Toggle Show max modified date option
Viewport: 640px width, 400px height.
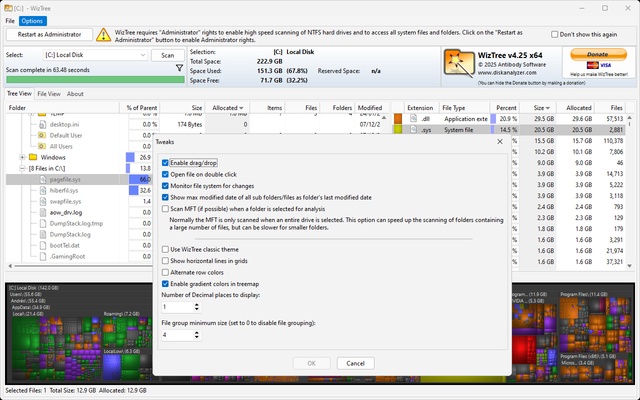coord(165,197)
